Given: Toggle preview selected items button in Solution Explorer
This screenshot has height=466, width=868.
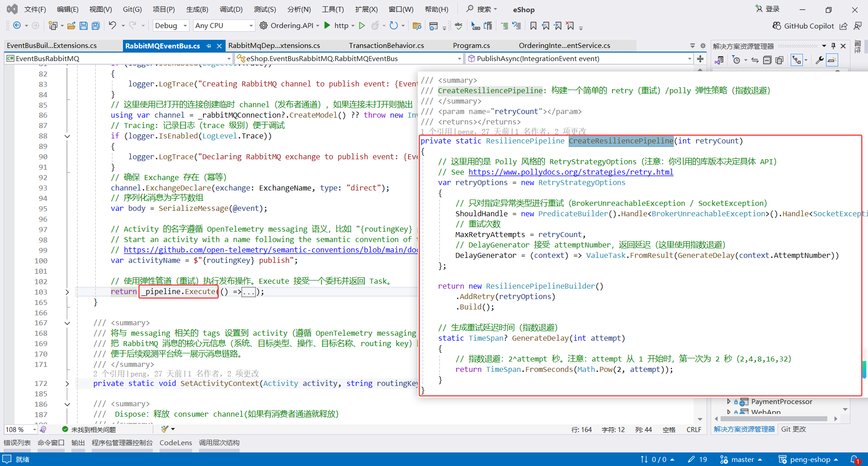Looking at the screenshot, I should tap(832, 60).
